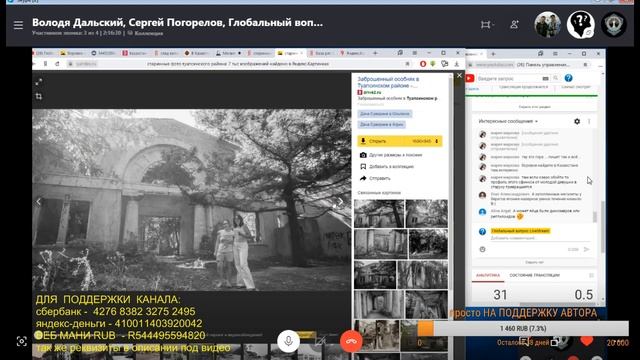The image size is (640, 360).
Task: End the call with red hang-up button
Action: click(351, 341)
